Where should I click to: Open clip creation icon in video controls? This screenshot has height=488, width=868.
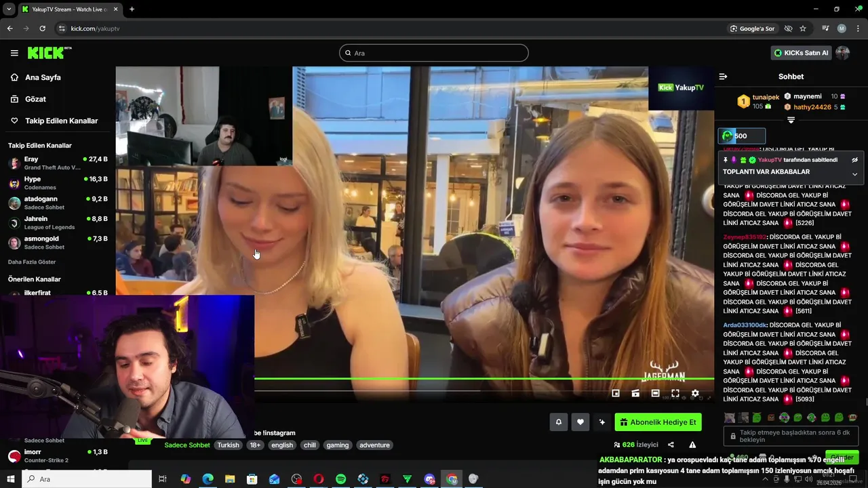[635, 393]
